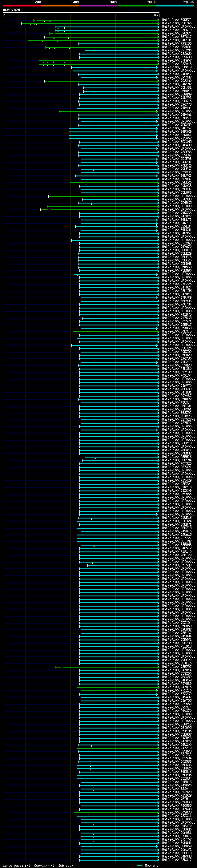This screenshot has height=868, width=197.
Task: Open hit UniRef100_B6TGL7
Action: tap(177, 37)
